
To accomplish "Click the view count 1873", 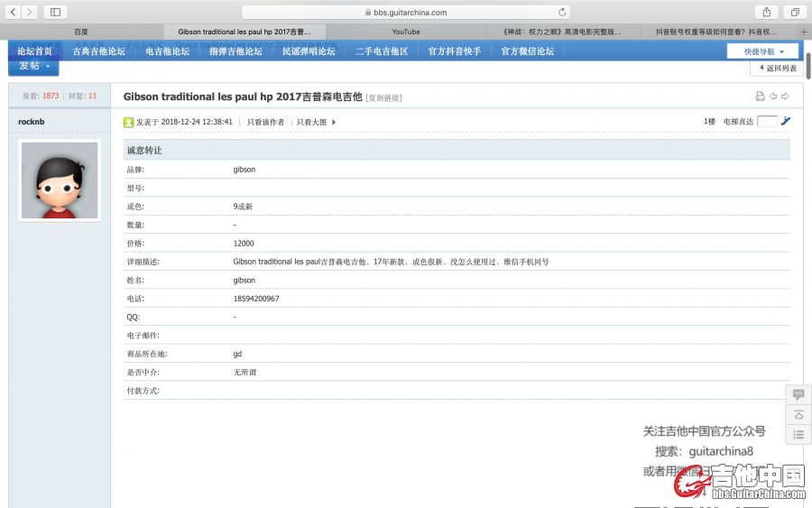I will 51,96.
